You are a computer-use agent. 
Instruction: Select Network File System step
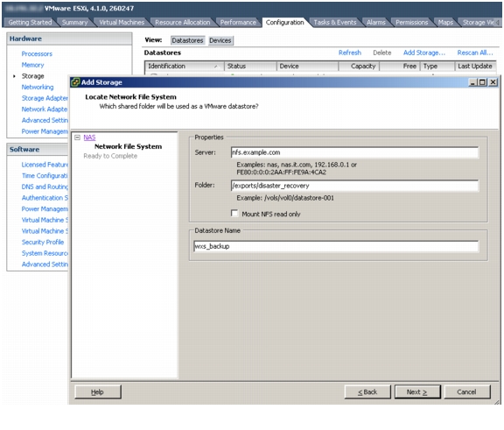click(128, 146)
